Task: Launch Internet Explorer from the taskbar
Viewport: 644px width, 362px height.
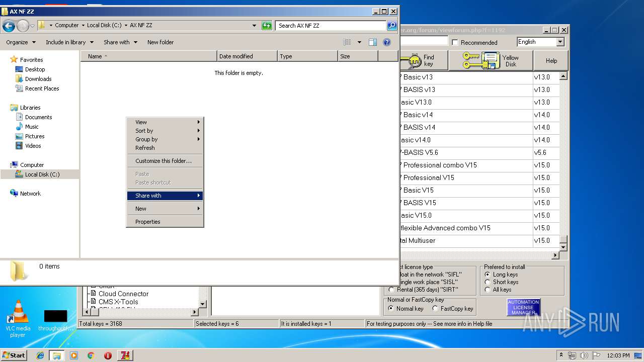Action: click(x=40, y=355)
